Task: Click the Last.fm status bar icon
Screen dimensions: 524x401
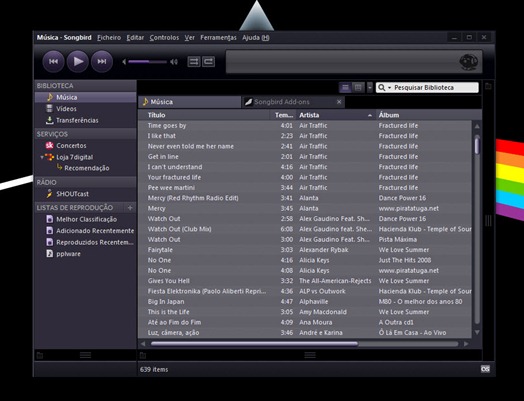Action: click(485, 369)
